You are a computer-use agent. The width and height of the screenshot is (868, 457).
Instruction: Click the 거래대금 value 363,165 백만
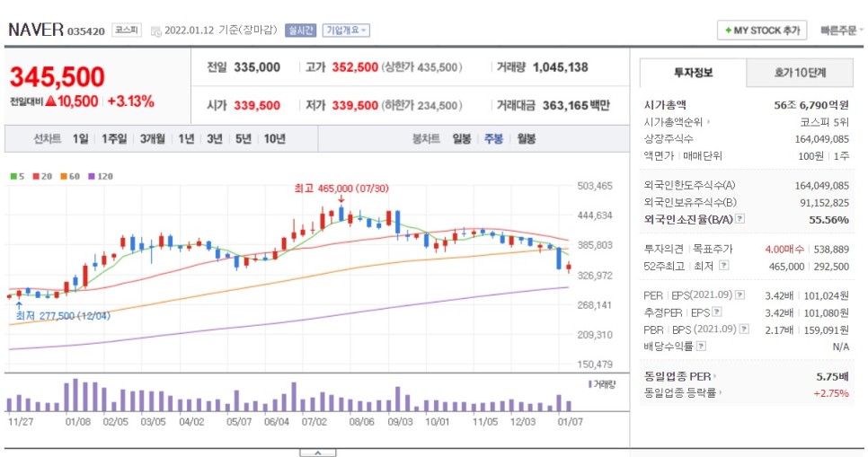[x=576, y=105]
